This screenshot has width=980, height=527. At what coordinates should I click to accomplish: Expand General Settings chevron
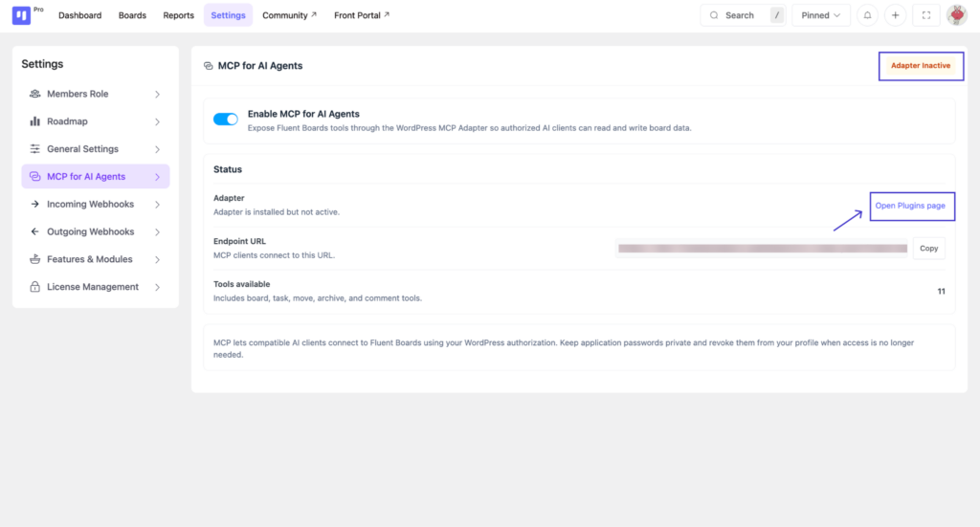[158, 149]
